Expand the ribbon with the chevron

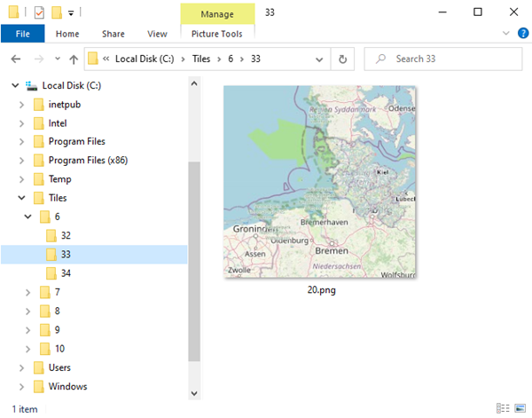click(x=506, y=34)
